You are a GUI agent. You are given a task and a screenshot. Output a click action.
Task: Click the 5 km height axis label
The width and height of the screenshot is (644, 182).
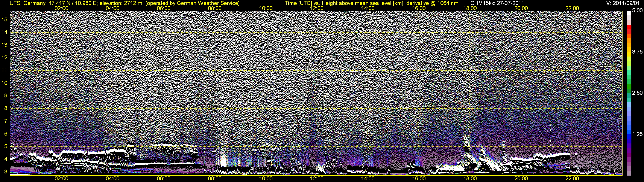point(6,147)
